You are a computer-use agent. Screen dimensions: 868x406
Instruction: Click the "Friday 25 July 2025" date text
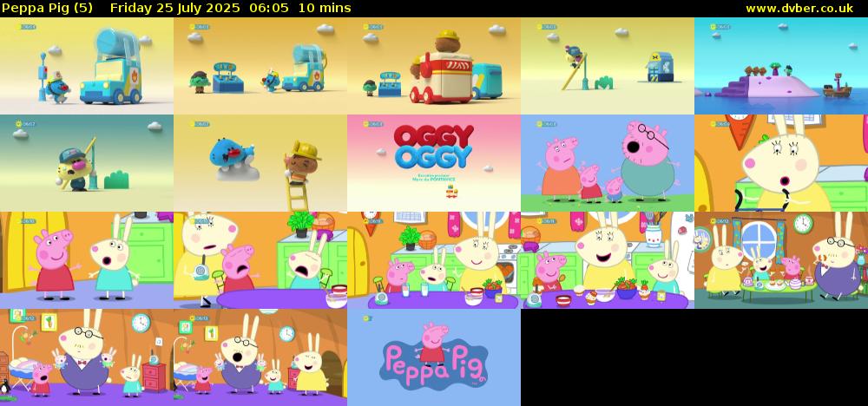coord(175,9)
